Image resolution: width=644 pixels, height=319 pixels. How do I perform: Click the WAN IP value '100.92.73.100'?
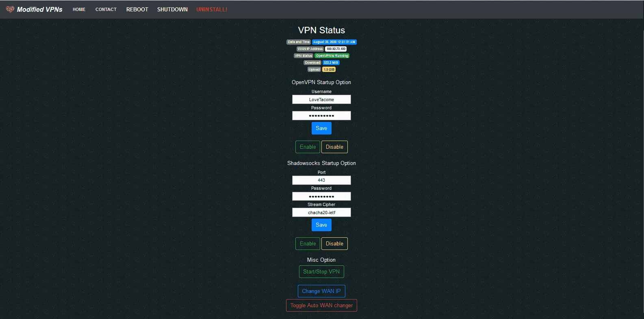336,49
